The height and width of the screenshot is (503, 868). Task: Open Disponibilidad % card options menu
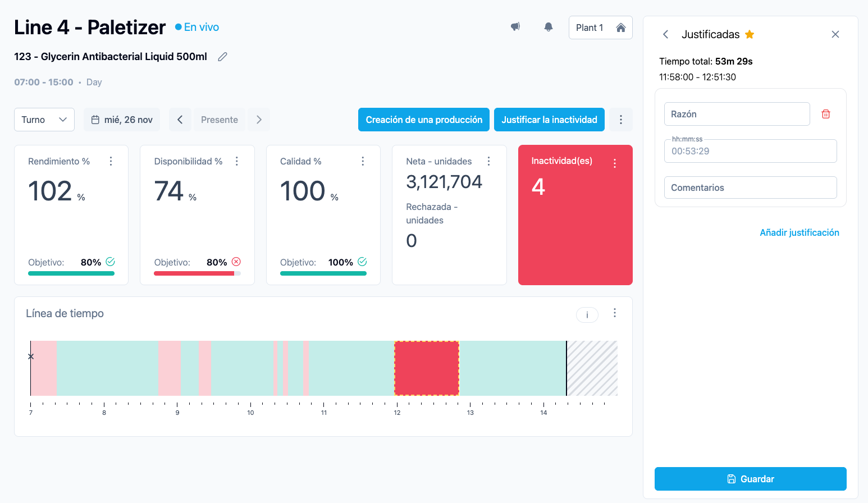(x=237, y=161)
